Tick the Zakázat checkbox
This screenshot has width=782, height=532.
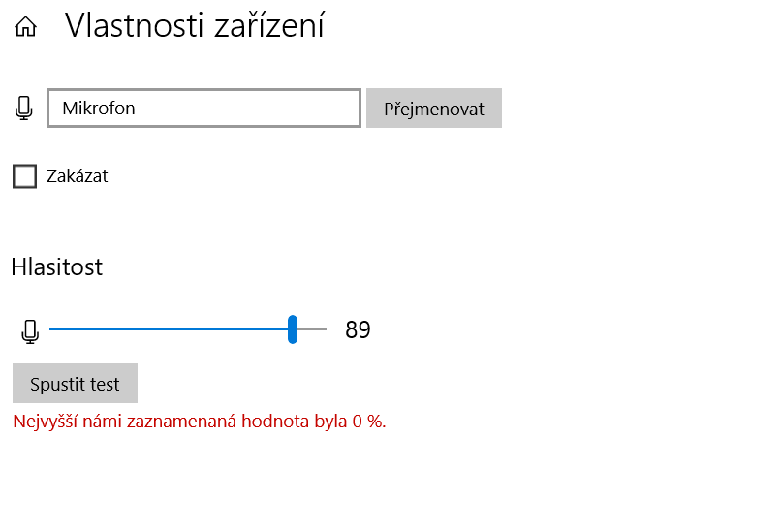pos(24,176)
